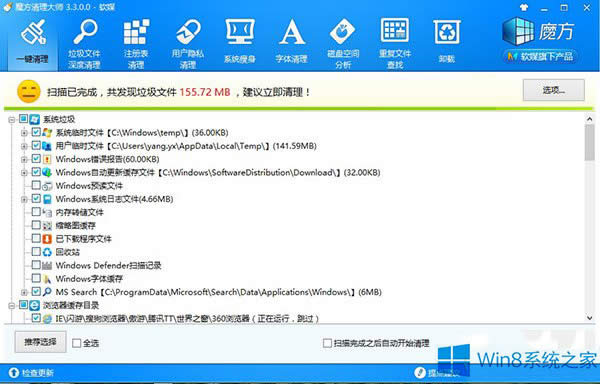The width and height of the screenshot is (600, 384).
Task: Click the 浏览器缓存目录 IE icon
Action: pos(35,305)
